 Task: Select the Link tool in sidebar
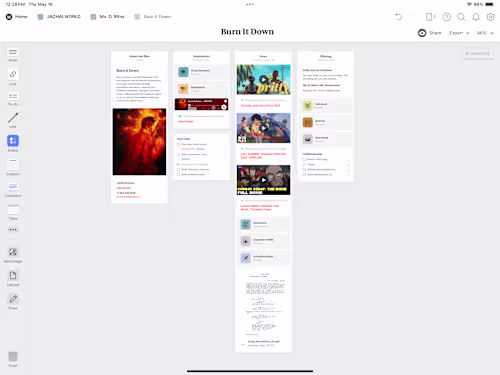(13, 77)
